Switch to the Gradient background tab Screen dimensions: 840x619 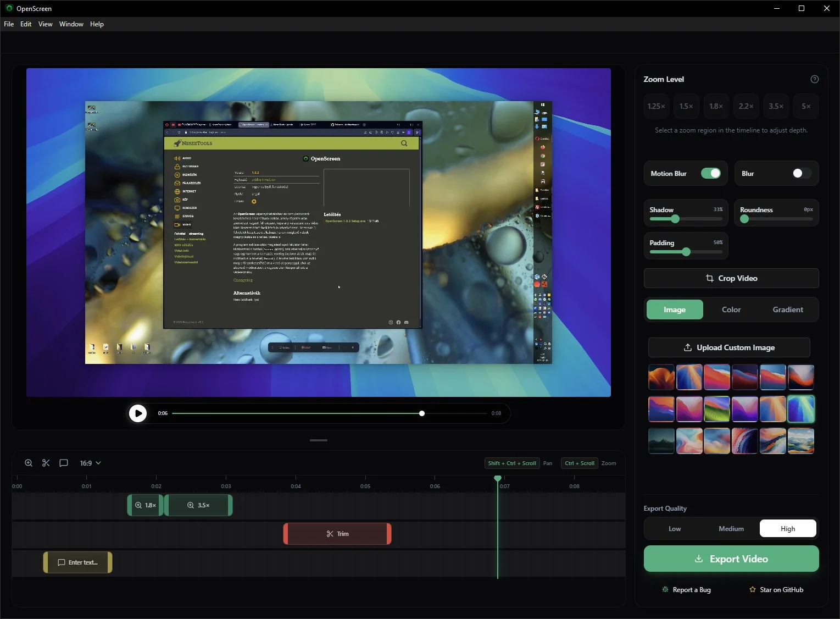[x=788, y=309]
